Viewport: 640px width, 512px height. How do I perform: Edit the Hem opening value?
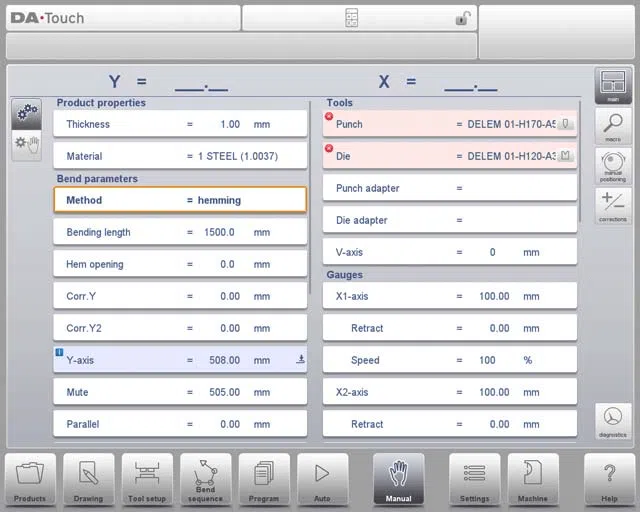pyautogui.click(x=180, y=264)
